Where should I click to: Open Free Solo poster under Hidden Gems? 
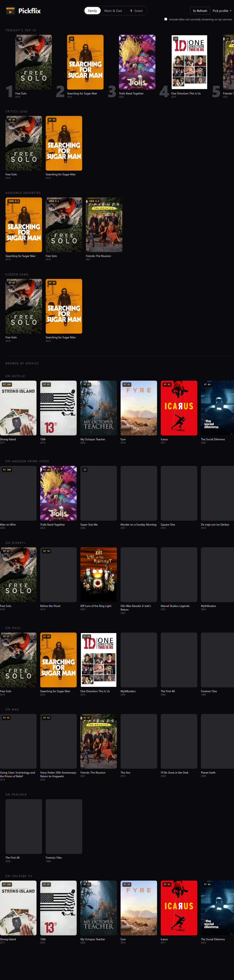(x=24, y=306)
